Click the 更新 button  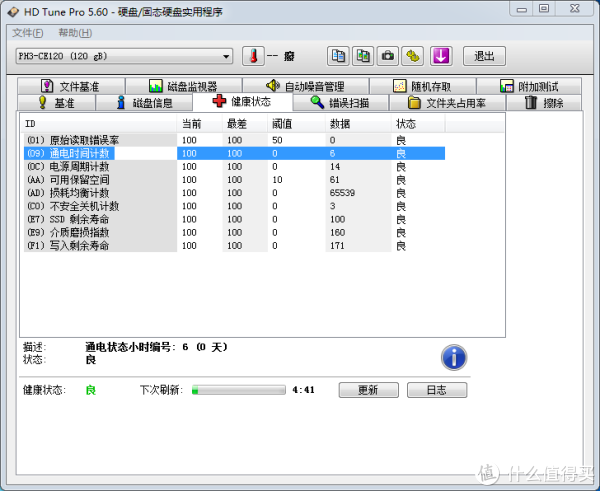click(368, 390)
